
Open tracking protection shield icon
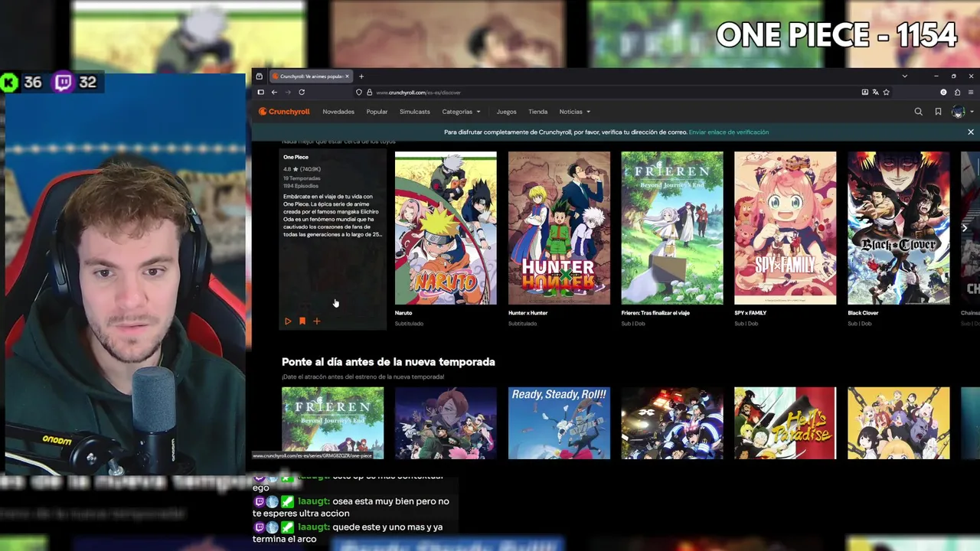(358, 93)
